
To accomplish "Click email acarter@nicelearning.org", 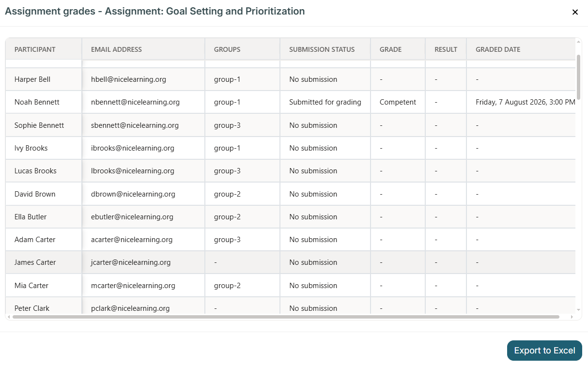I will [132, 240].
